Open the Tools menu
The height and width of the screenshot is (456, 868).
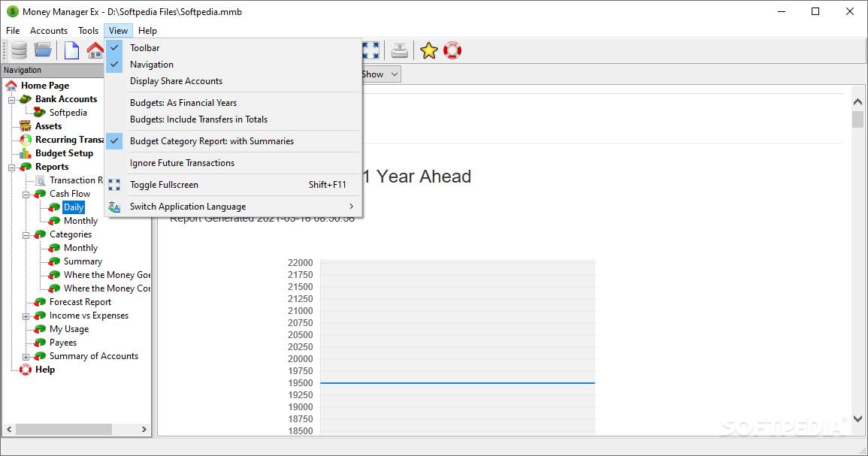(88, 31)
